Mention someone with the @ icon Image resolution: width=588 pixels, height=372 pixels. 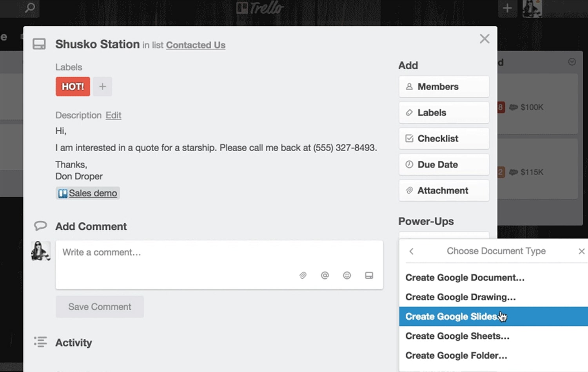[x=325, y=276]
